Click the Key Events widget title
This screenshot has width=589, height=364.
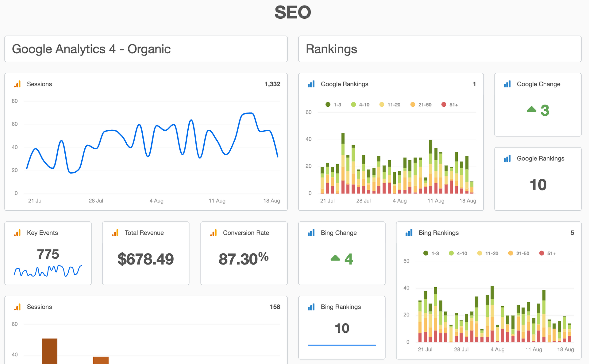[42, 233]
